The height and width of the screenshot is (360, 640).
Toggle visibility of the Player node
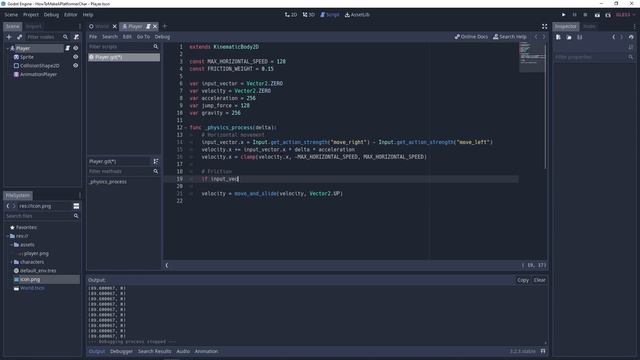point(76,48)
